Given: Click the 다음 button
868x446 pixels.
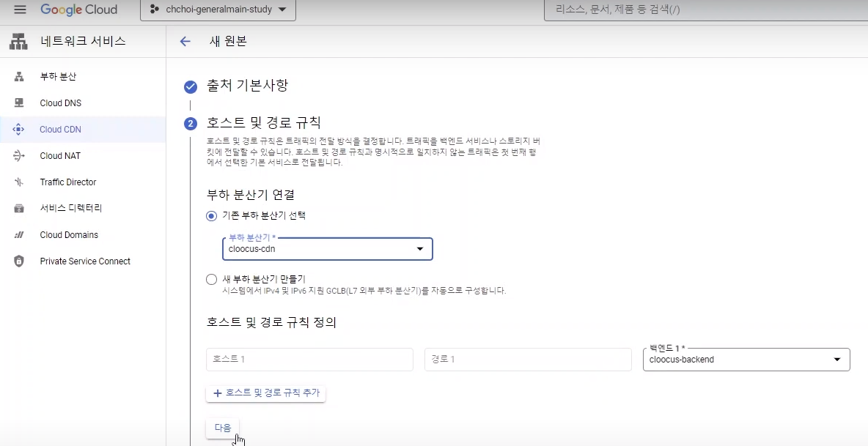Looking at the screenshot, I should [223, 428].
